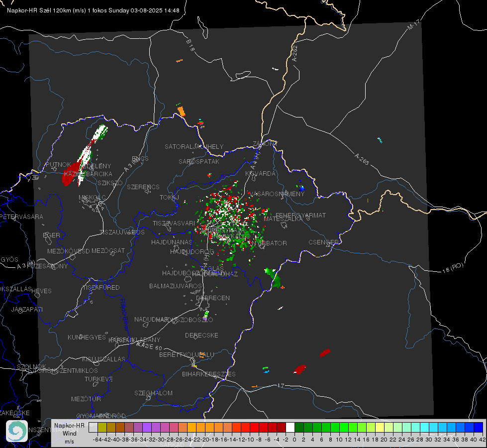Click the B 18 road label
The height and width of the screenshot is (448, 487).
coord(191,45)
